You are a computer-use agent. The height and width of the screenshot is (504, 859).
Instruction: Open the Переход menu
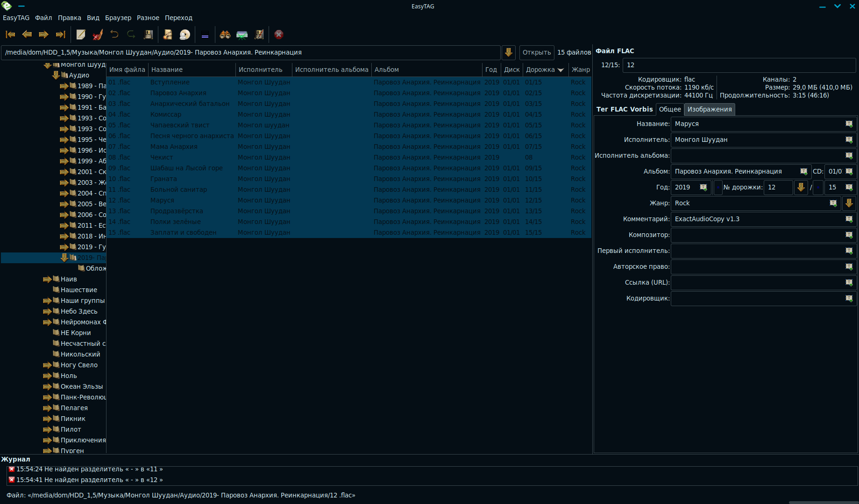click(x=178, y=18)
